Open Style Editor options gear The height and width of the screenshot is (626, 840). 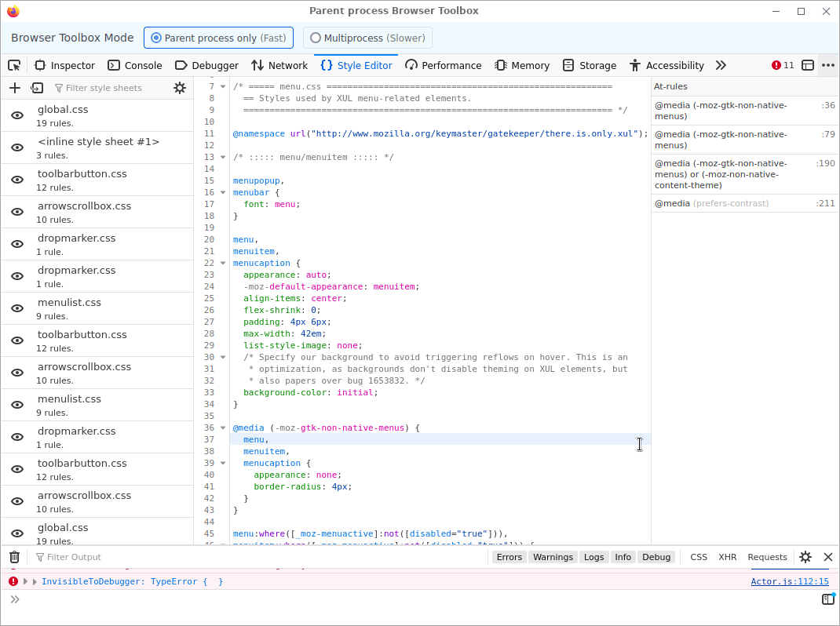180,88
